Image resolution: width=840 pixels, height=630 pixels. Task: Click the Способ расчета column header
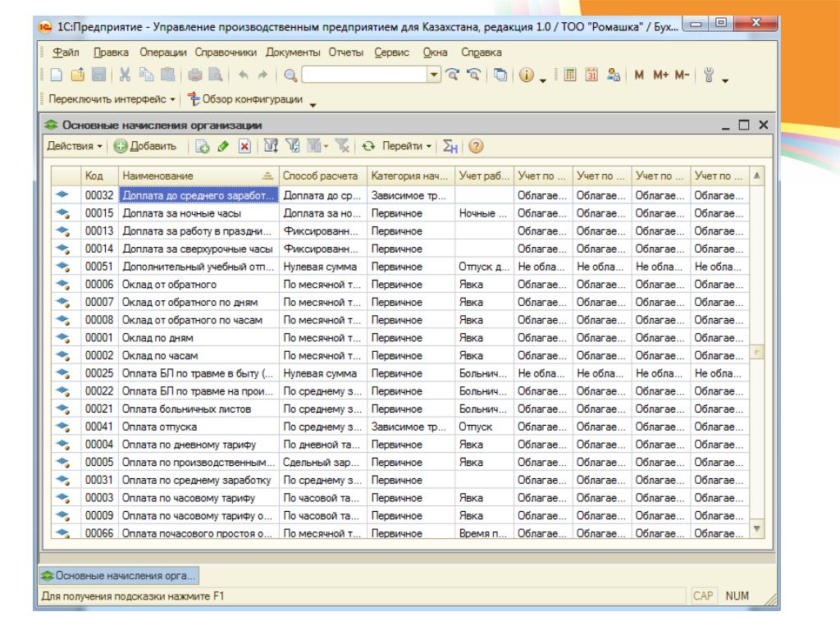click(x=323, y=176)
